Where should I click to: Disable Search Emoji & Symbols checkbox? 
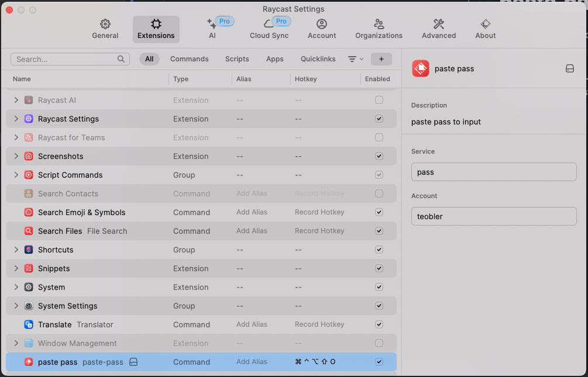(x=379, y=212)
